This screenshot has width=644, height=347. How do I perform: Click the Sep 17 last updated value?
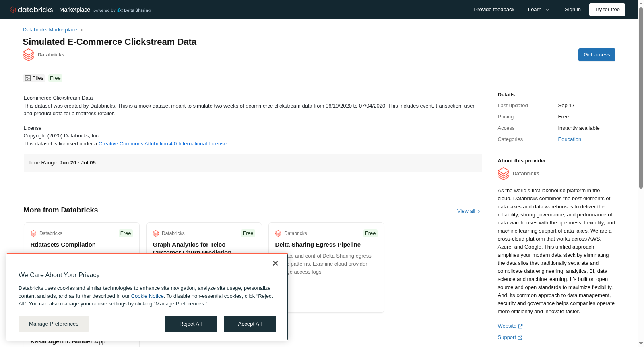pos(566,106)
